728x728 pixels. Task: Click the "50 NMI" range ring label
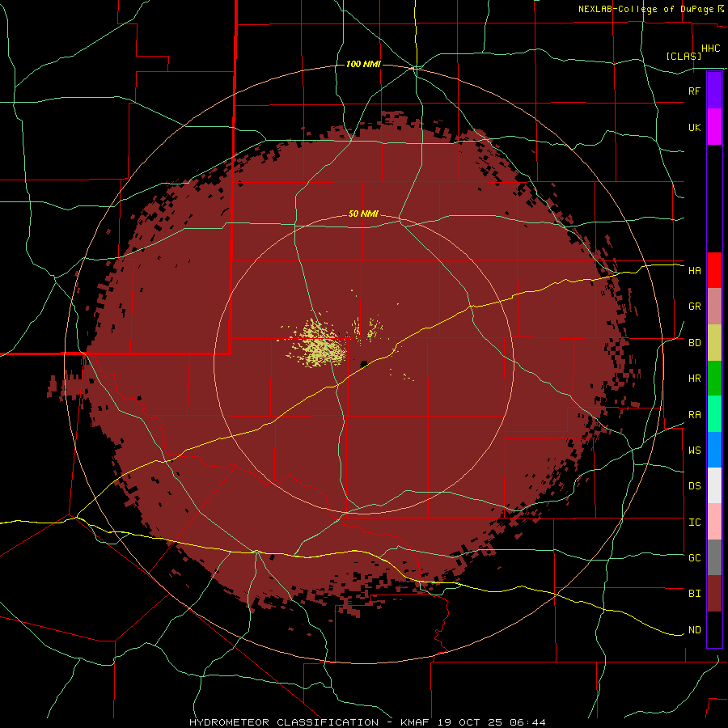[363, 214]
